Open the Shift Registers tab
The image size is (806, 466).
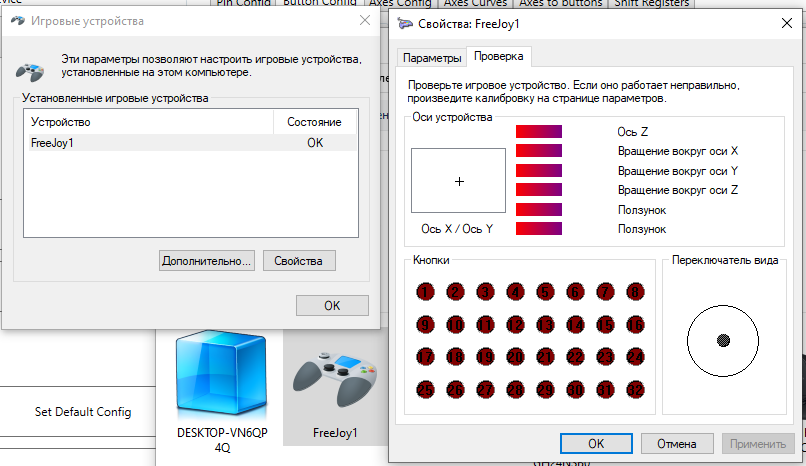(651, 3)
